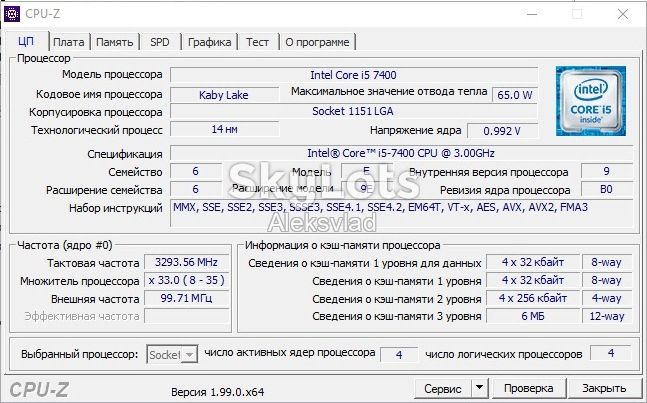Click the L1 data cache 4 x 32 кбайт value
This screenshot has width=647, height=403.
532,262
